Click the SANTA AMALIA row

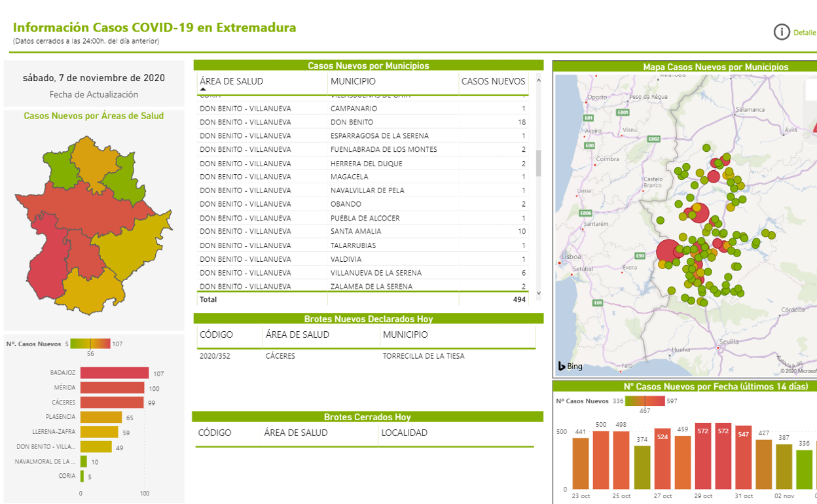coord(363,231)
